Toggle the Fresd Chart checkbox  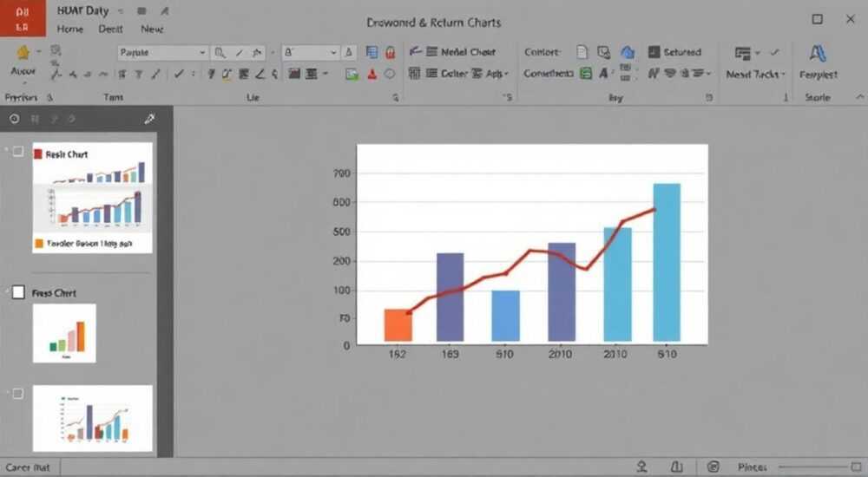18,292
